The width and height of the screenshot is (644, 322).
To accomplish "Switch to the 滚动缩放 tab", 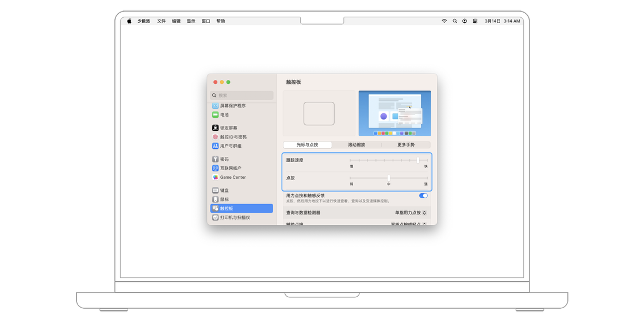I will [x=356, y=145].
